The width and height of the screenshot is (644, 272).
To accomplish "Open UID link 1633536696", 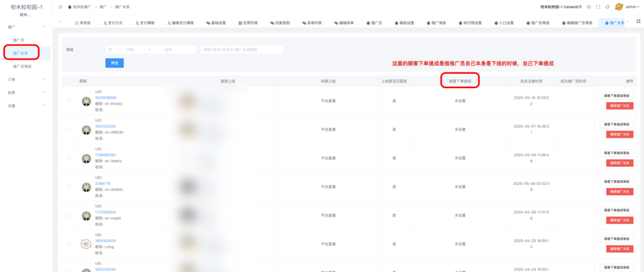I will coord(106,98).
